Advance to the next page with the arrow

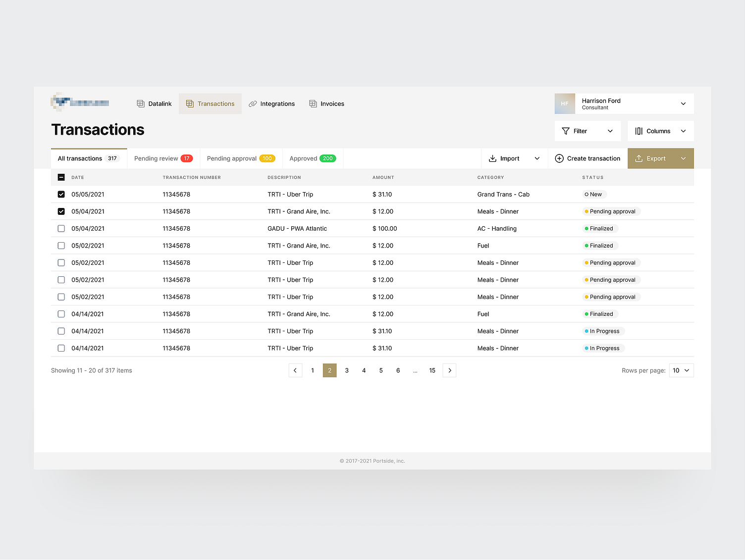pos(449,370)
